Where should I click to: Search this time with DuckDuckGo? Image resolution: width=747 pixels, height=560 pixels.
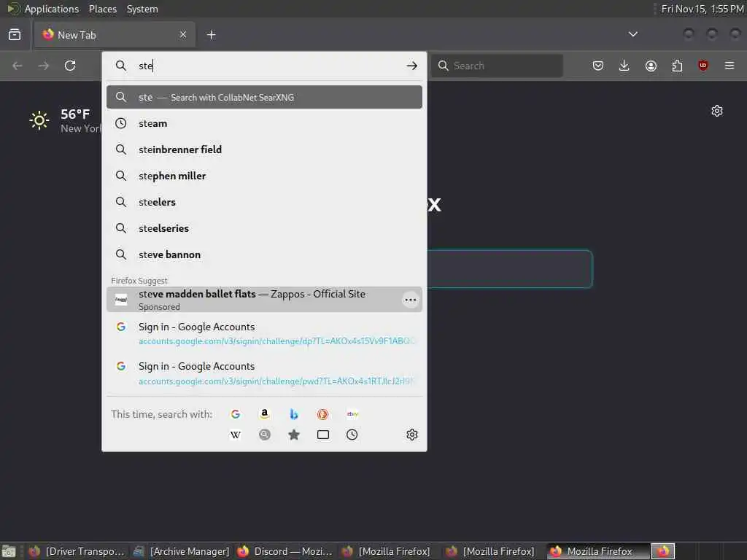[323, 414]
